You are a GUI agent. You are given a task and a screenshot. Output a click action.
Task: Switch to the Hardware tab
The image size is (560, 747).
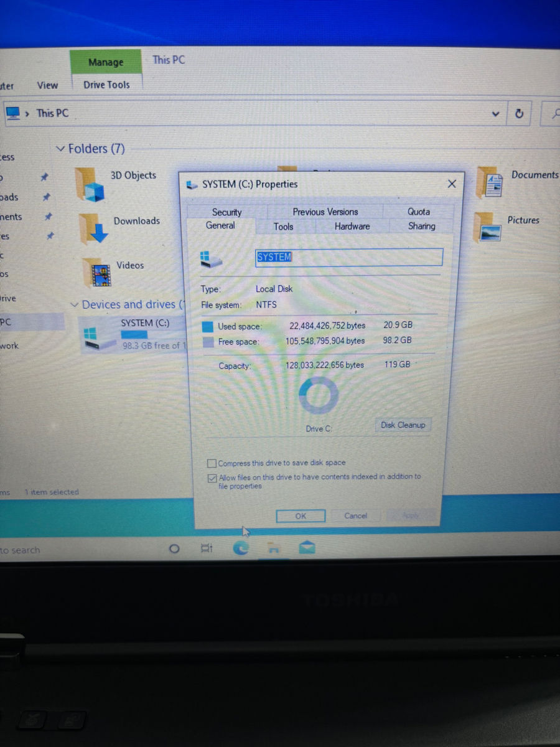point(352,227)
